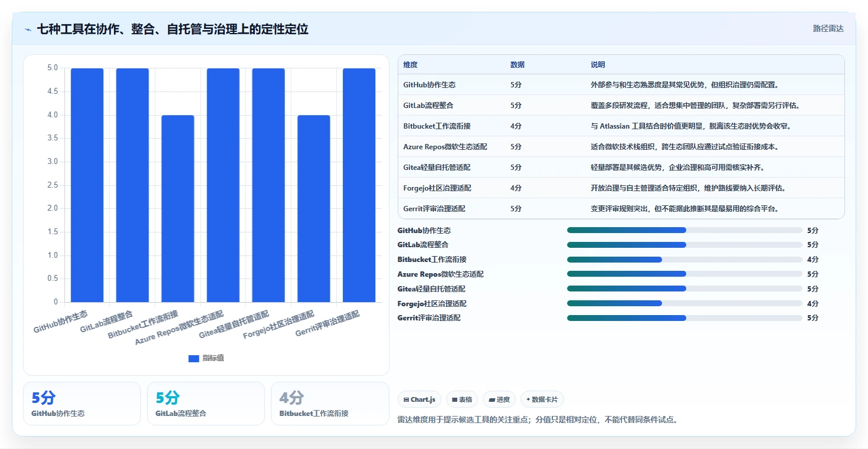Screen dimensions: 868x449
Task: Click the Forgejo社区治理适配 progress bar
Action: click(684, 303)
